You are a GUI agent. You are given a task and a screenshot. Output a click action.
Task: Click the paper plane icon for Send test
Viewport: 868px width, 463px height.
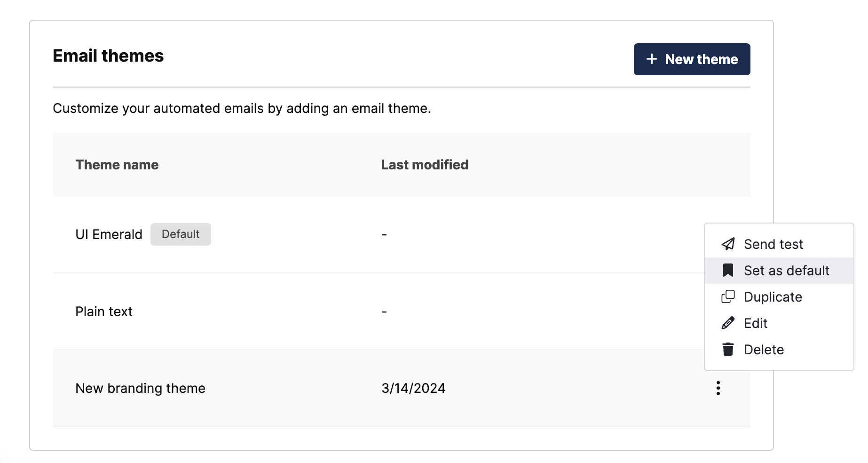pyautogui.click(x=728, y=244)
